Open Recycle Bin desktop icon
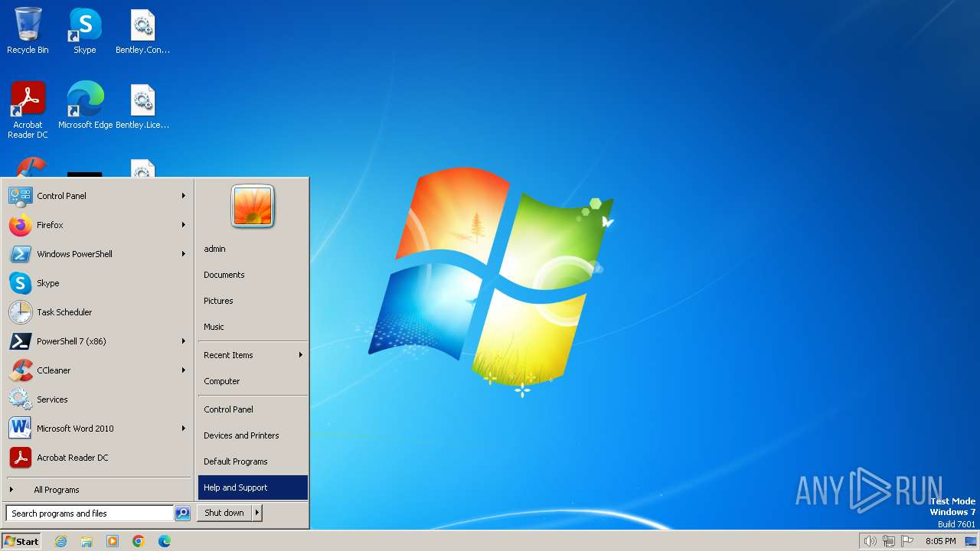 point(28,31)
